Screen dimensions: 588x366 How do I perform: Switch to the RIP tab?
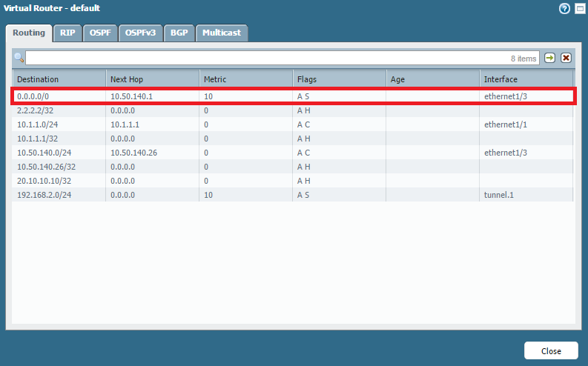tap(67, 33)
